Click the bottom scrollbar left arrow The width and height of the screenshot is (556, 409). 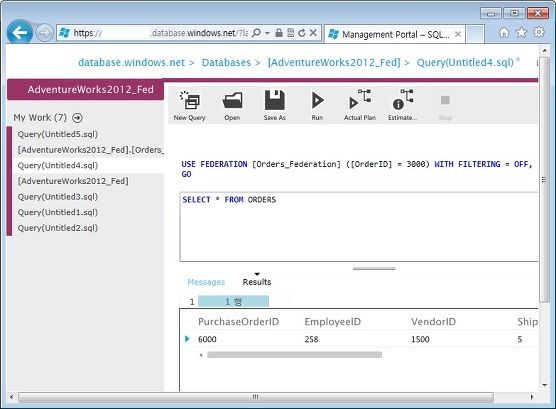(11, 397)
